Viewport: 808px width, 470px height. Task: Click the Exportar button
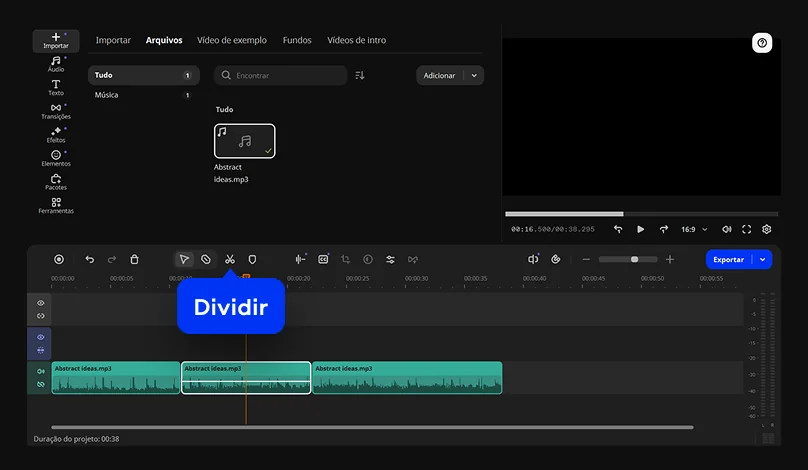[728, 259]
